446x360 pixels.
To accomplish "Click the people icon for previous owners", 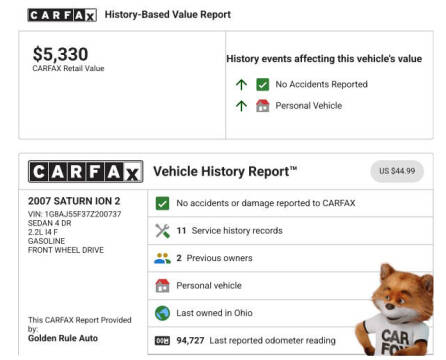I will pos(162,258).
